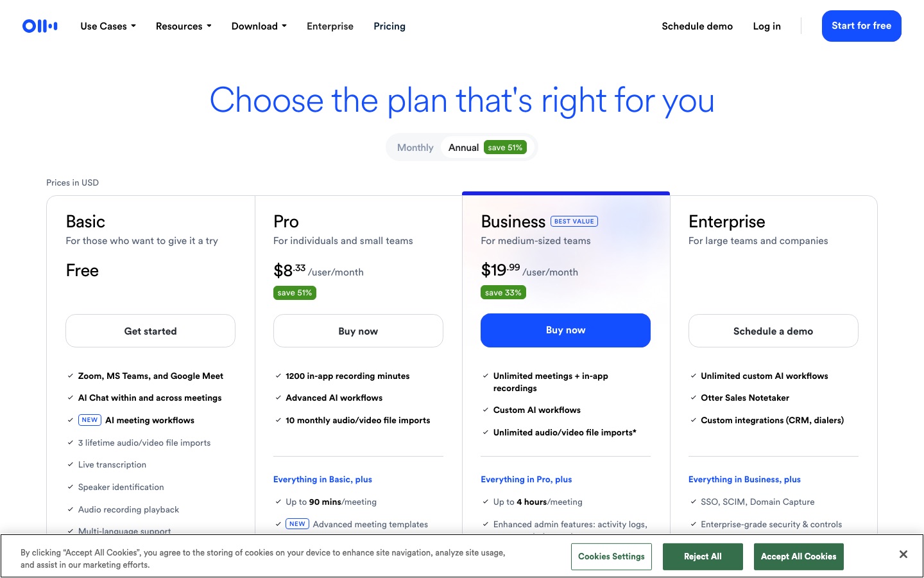Open the Pricing nav item
The image size is (924, 578).
point(389,26)
